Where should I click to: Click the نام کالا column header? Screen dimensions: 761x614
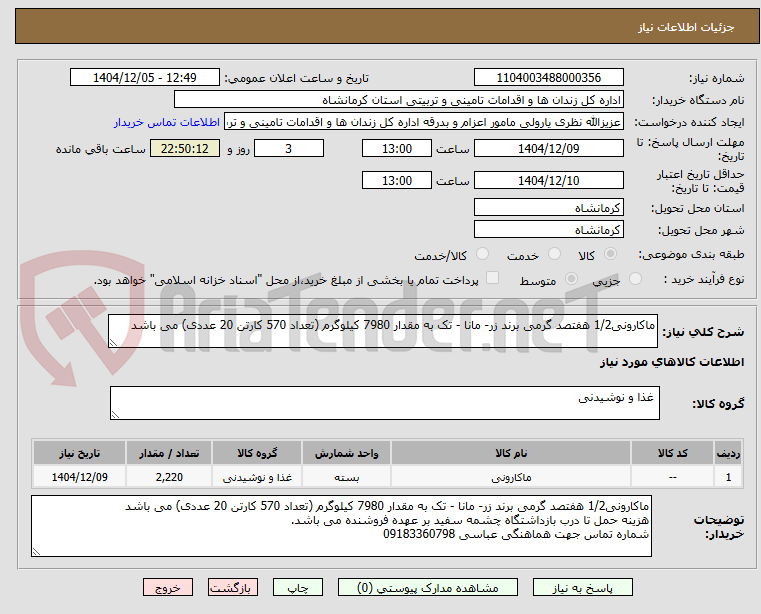point(511,453)
